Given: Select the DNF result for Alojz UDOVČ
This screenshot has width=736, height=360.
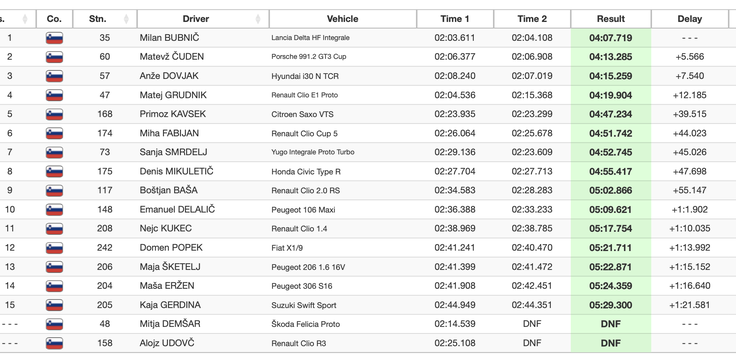Looking at the screenshot, I should [x=611, y=343].
